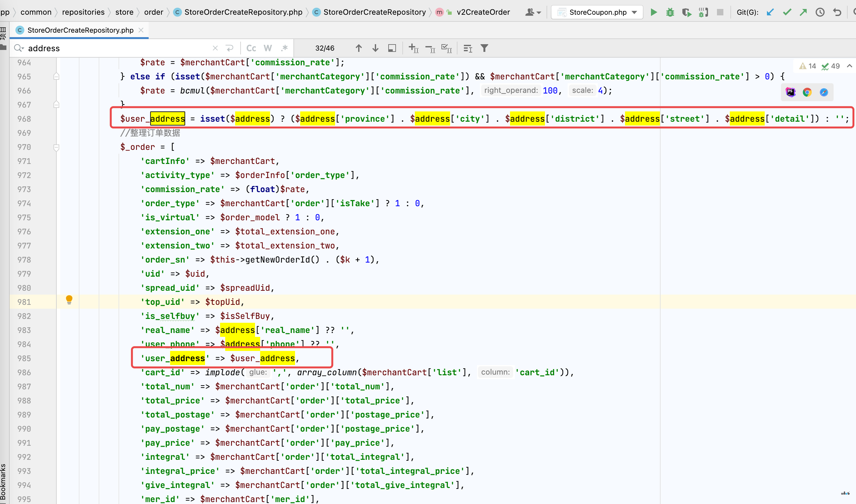Open in PhpStorm built-in preview icon
856x504 pixels.
tap(790, 92)
